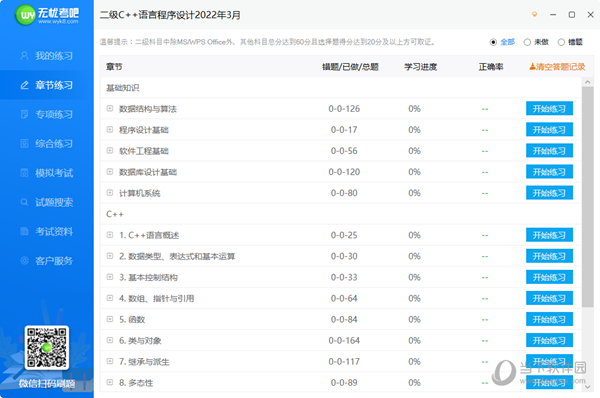Switch to 模拟考试 page

(x=47, y=173)
